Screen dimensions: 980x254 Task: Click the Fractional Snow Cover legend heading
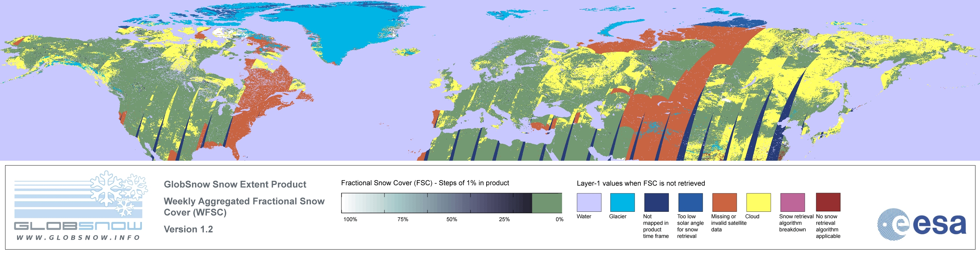coord(425,183)
